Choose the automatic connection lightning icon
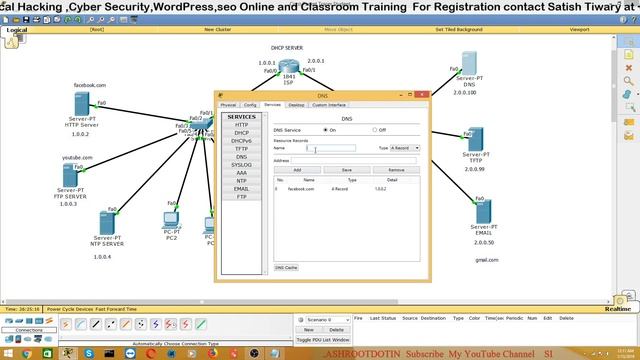The height and width of the screenshot is (360, 640). pyautogui.click(x=66, y=324)
